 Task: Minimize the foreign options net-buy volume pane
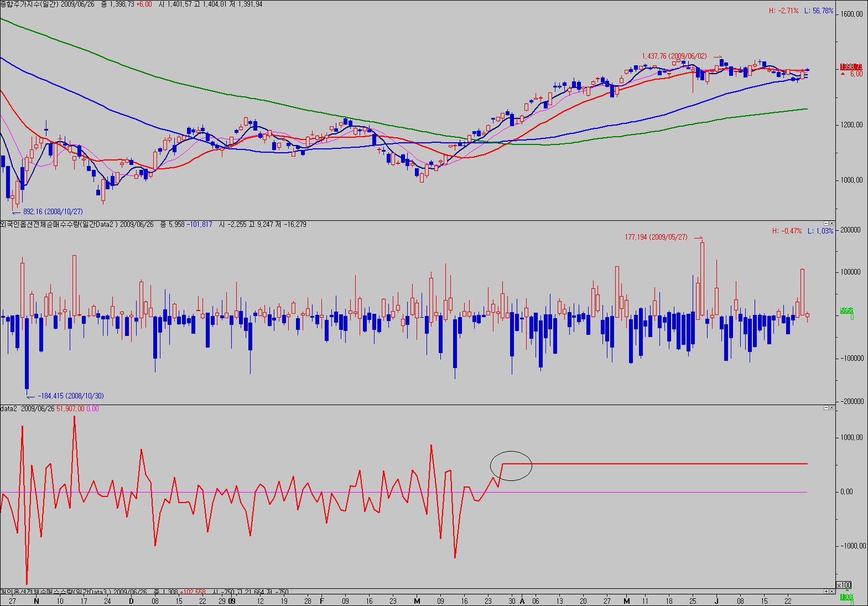tap(825, 224)
